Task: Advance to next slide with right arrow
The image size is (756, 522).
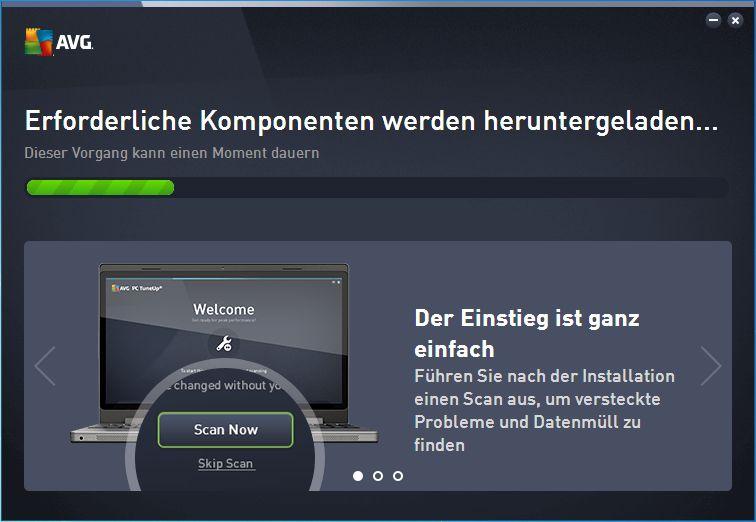Action: [711, 366]
